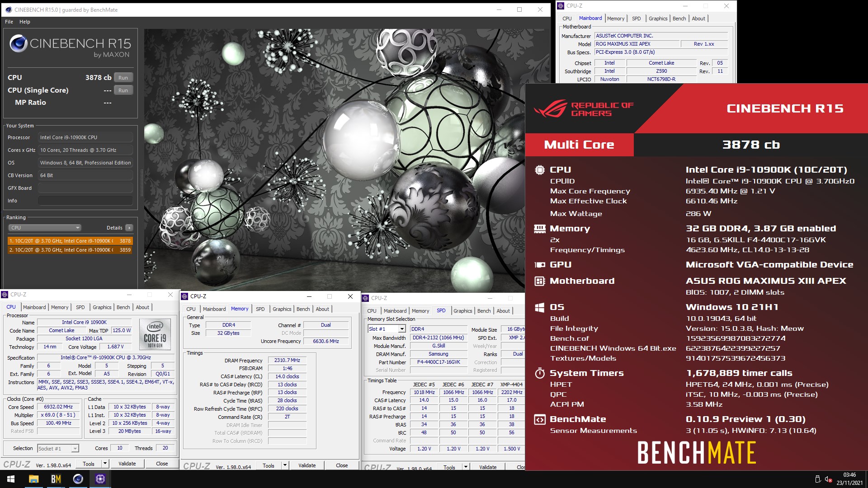Image resolution: width=868 pixels, height=488 pixels.
Task: Click the CPU-Z Mainboard window title icon
Action: point(561,6)
